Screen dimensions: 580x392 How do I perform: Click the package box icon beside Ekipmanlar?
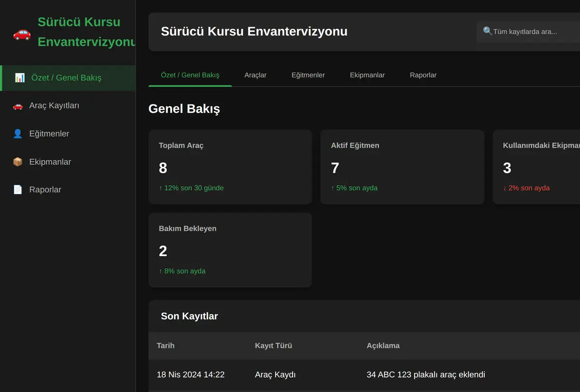click(18, 162)
